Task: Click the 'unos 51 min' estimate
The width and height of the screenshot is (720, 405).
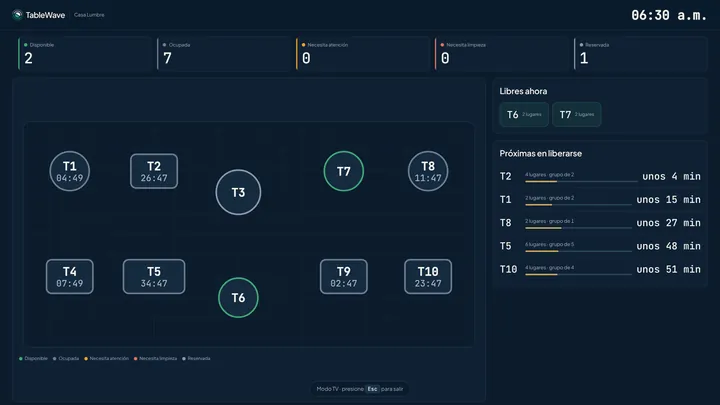Action: (669, 269)
